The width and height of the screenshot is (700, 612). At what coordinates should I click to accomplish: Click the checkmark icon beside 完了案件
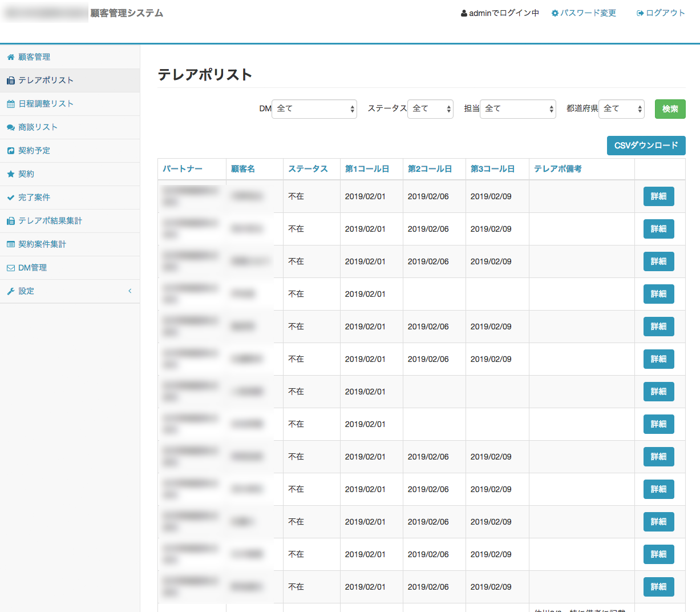[x=10, y=198]
